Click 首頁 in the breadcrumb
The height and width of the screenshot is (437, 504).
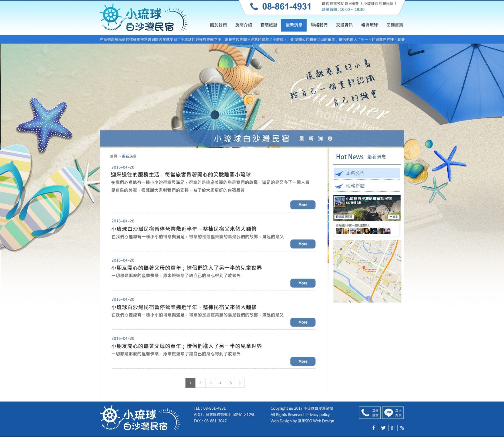coord(113,156)
